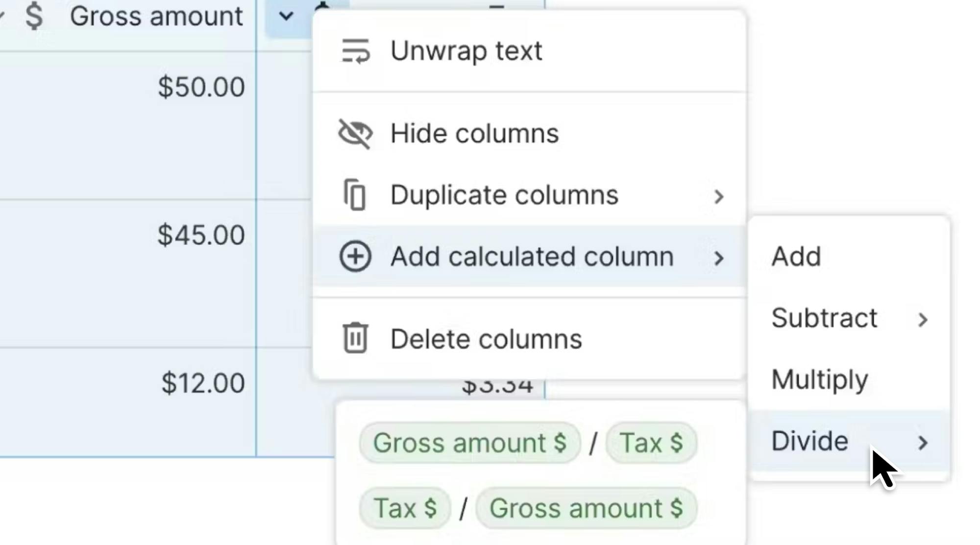
Task: Click the dollar sign icon beside Gross amount
Action: [34, 16]
